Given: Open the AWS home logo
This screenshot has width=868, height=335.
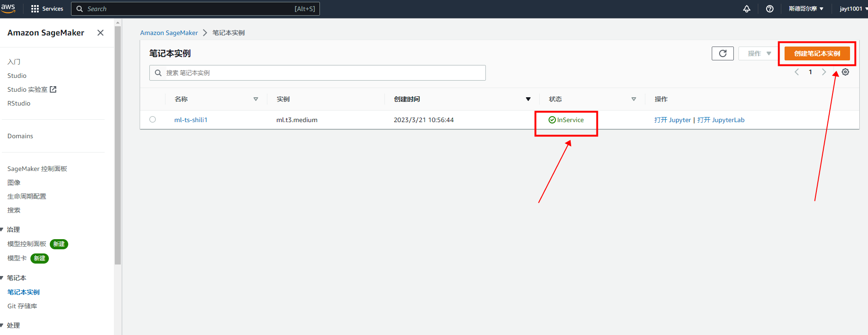Looking at the screenshot, I should 8,8.
